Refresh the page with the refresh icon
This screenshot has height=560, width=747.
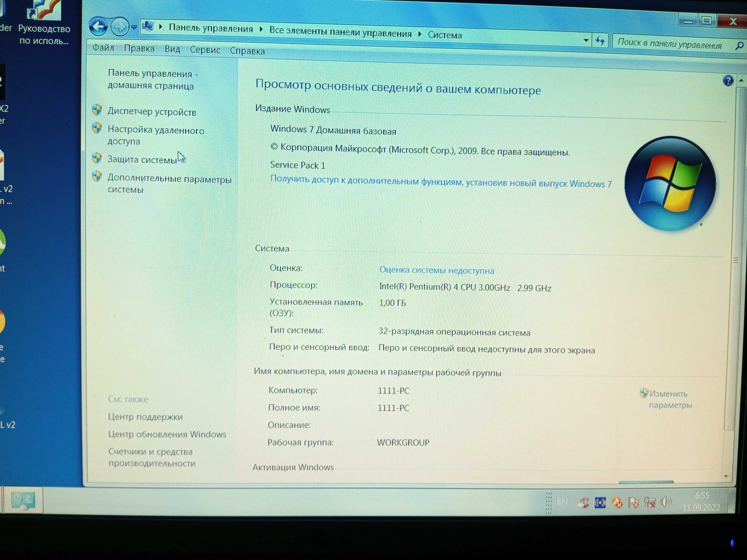point(600,41)
